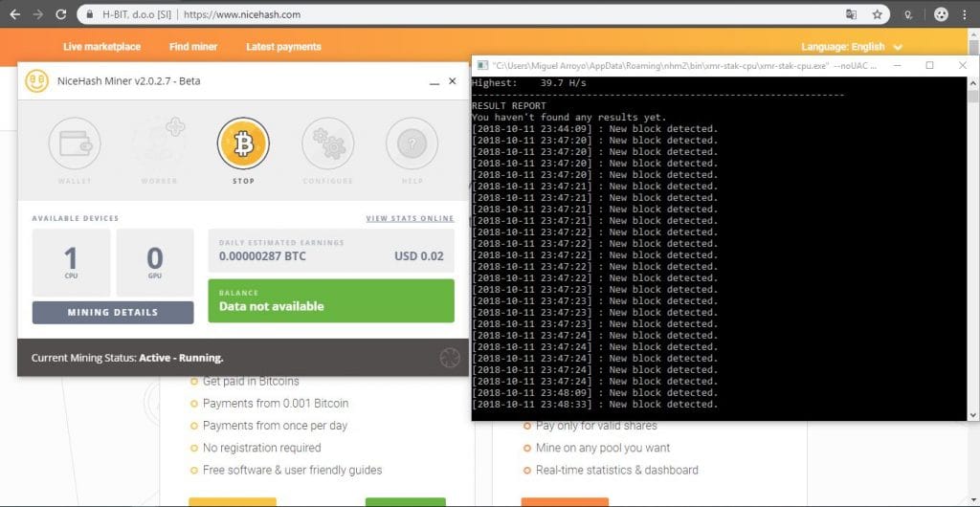Click the browser forward arrow

tap(38, 14)
